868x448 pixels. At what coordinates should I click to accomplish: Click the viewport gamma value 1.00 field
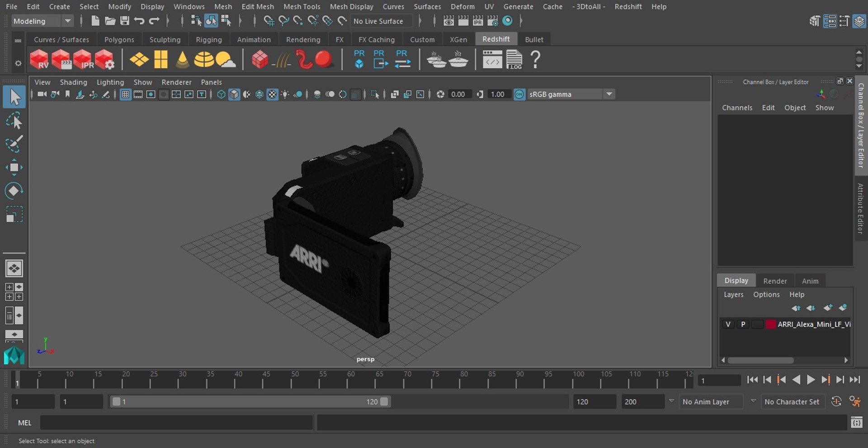click(x=500, y=94)
